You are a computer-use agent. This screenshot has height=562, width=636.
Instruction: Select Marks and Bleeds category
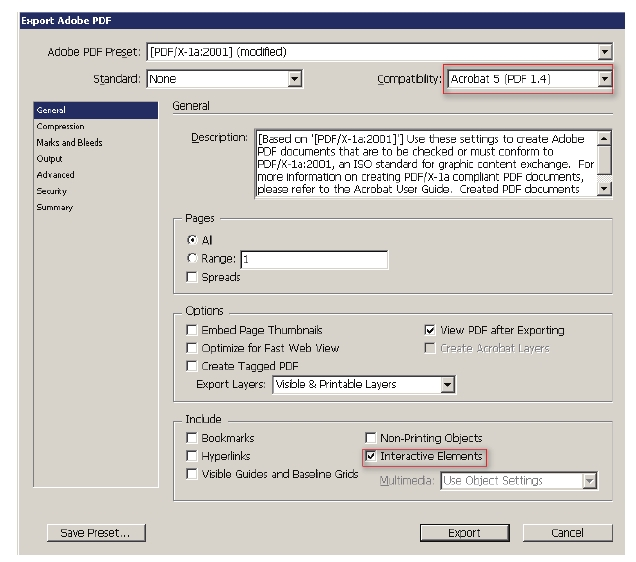[x=69, y=143]
